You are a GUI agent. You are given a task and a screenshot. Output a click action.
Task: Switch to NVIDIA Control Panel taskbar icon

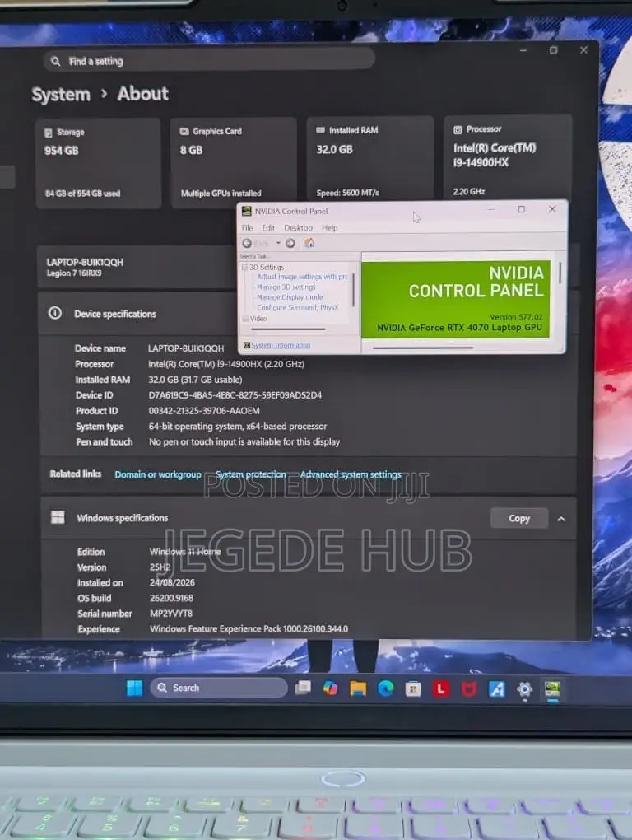point(552,689)
